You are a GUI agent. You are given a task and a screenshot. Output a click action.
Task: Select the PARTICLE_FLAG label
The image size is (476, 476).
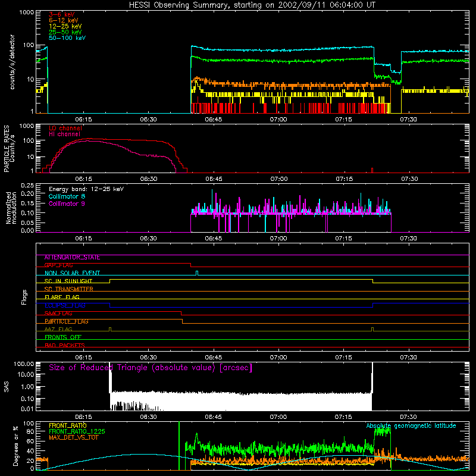click(67, 321)
